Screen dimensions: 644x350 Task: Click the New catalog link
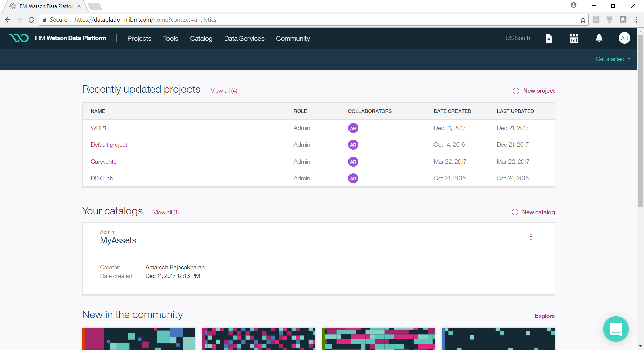[x=538, y=212]
